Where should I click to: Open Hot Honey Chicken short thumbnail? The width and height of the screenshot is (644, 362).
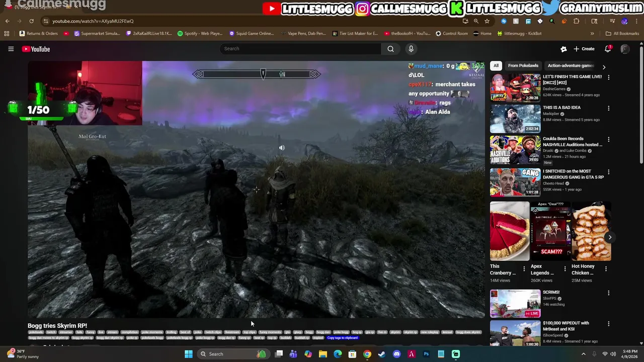coord(591,231)
